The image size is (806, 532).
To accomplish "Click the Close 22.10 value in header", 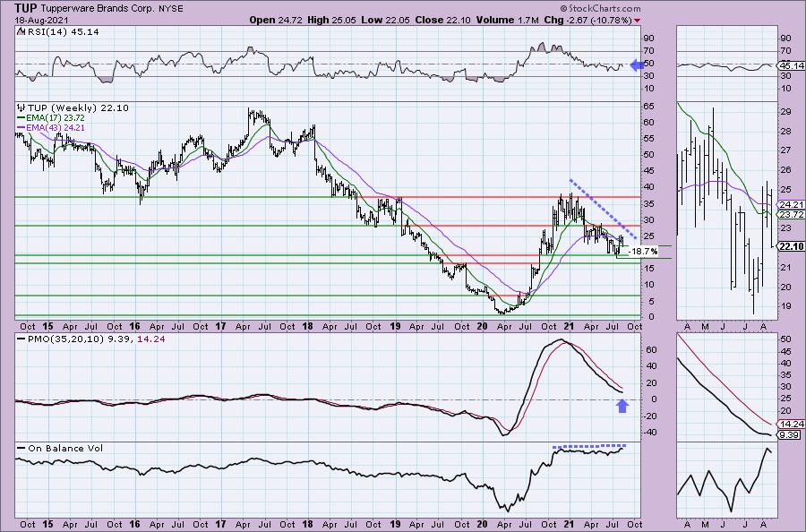I will 443,20.
